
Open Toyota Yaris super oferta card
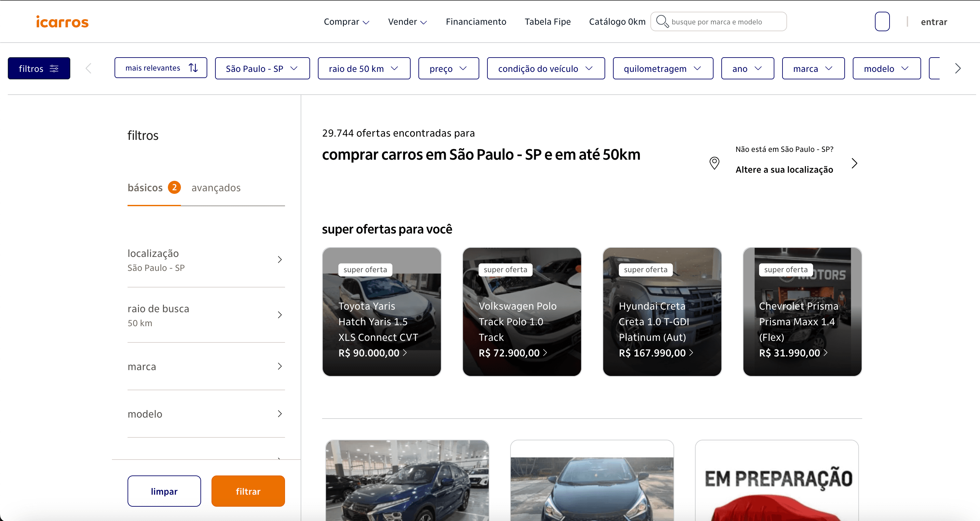pyautogui.click(x=382, y=312)
